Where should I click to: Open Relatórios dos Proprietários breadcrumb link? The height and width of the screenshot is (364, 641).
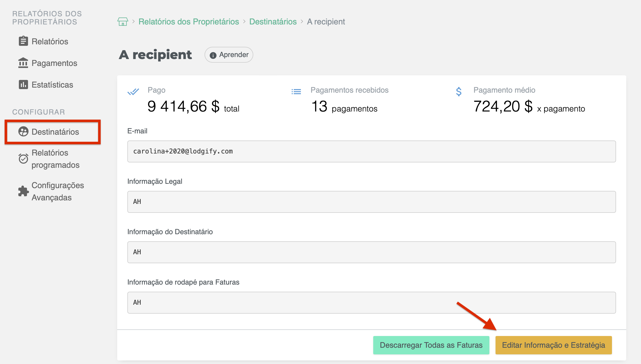click(189, 22)
